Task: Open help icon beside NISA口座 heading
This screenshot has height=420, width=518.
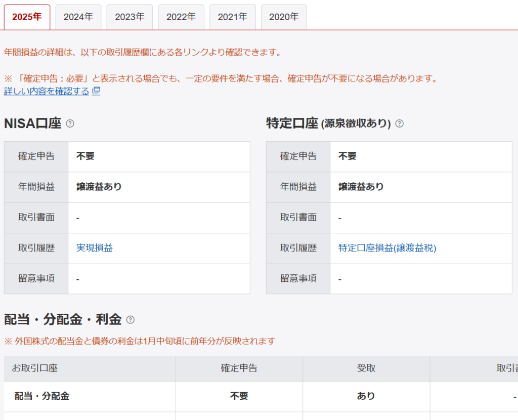Action: [70, 123]
